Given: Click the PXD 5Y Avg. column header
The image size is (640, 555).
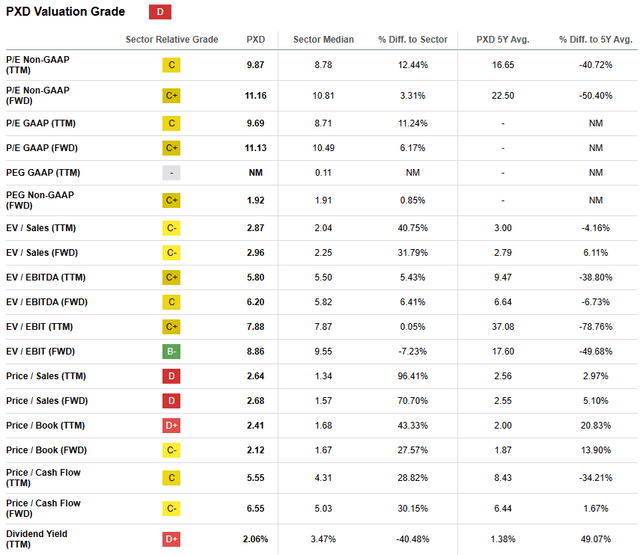Looking at the screenshot, I should (x=503, y=39).
